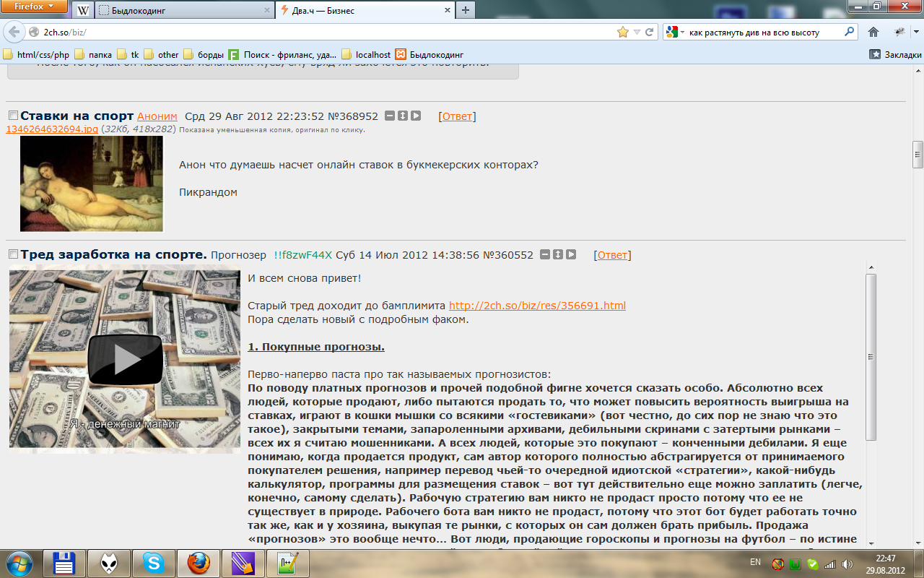This screenshot has height=578, width=924.
Task: Select the Два.ч — Бизнес tab
Action: [367, 11]
